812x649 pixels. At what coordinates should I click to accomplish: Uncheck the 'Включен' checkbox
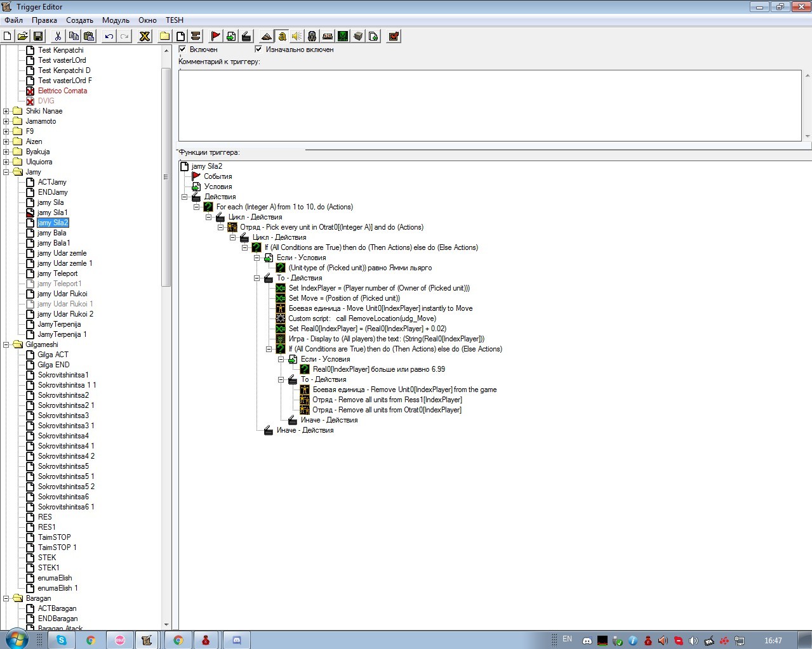tap(183, 49)
